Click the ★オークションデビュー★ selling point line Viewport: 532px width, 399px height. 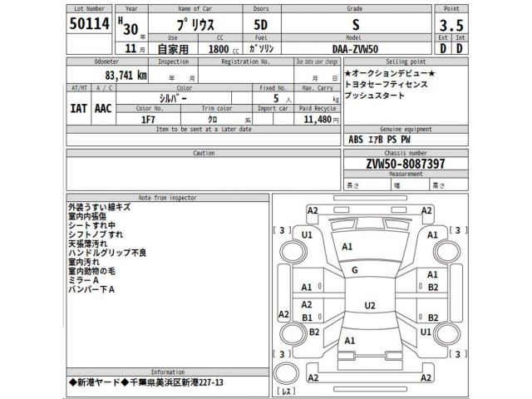[x=390, y=73]
